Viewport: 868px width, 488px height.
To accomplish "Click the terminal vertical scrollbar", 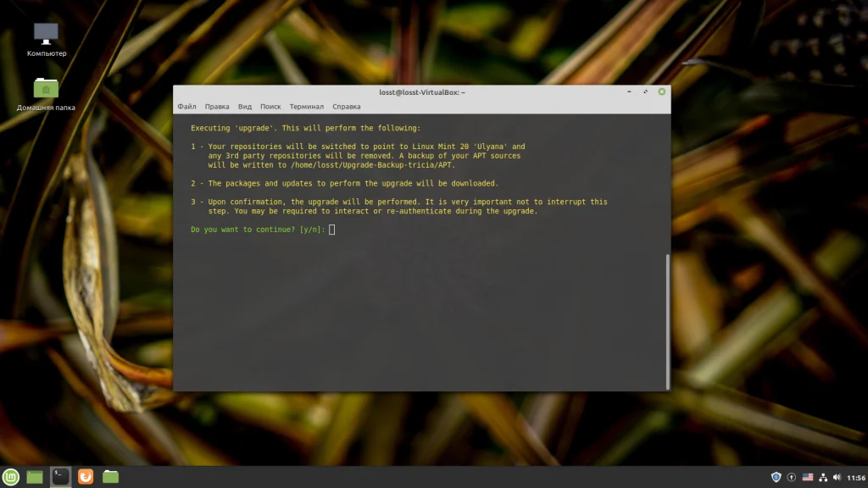I will (x=668, y=321).
